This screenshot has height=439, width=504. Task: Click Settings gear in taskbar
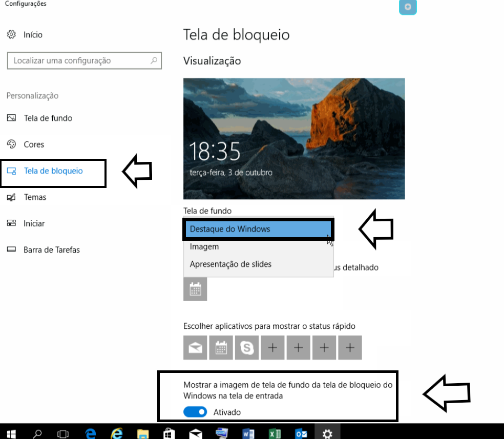click(x=327, y=434)
